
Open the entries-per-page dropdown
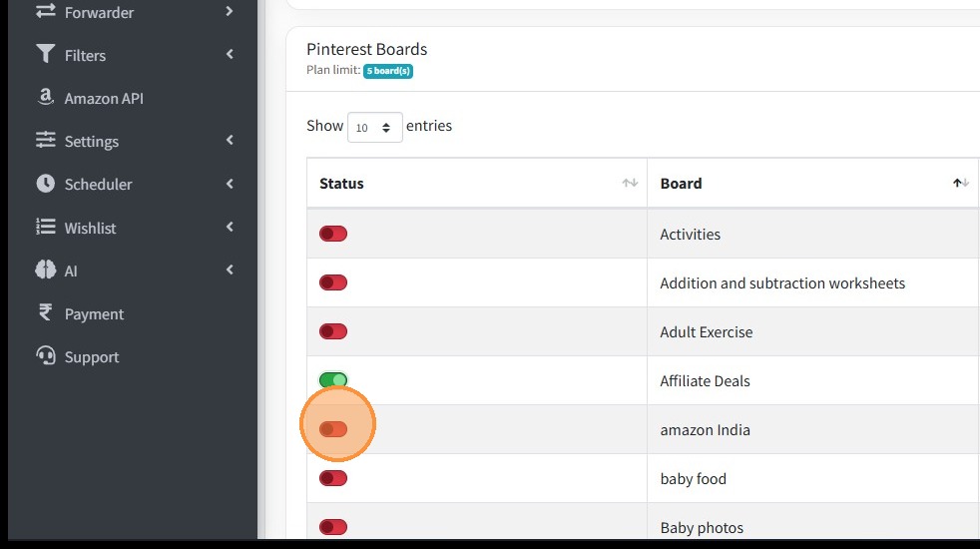[375, 127]
